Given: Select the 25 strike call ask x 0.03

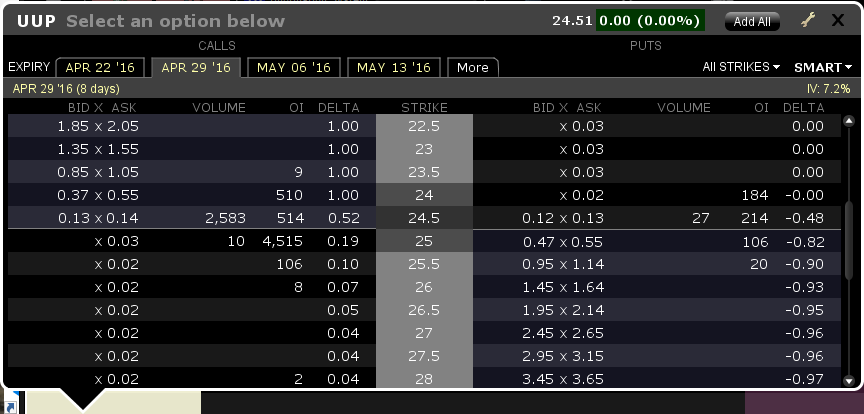Looking at the screenshot, I should 116,241.
